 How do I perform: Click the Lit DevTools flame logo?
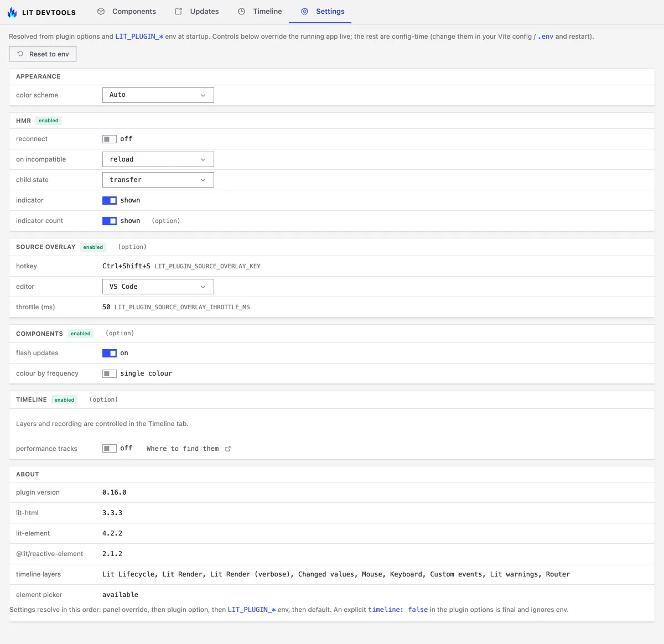[12, 12]
